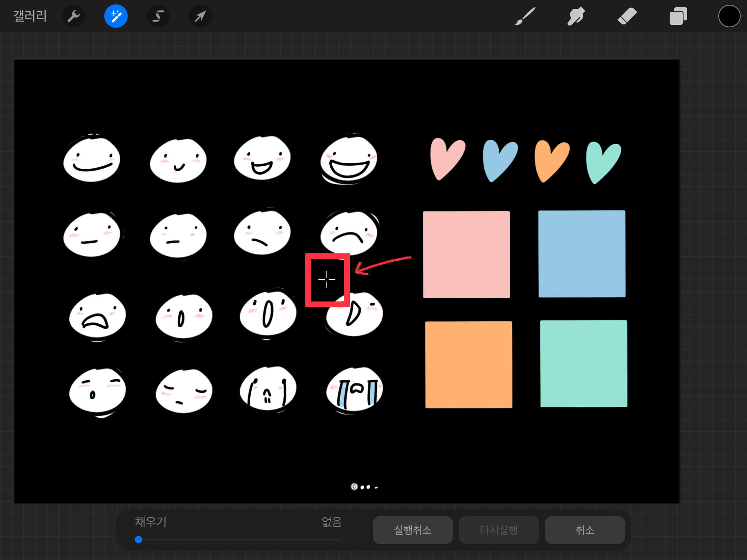This screenshot has width=747, height=560.
Task: Tap the crying face with blue tears
Action: pos(355,390)
